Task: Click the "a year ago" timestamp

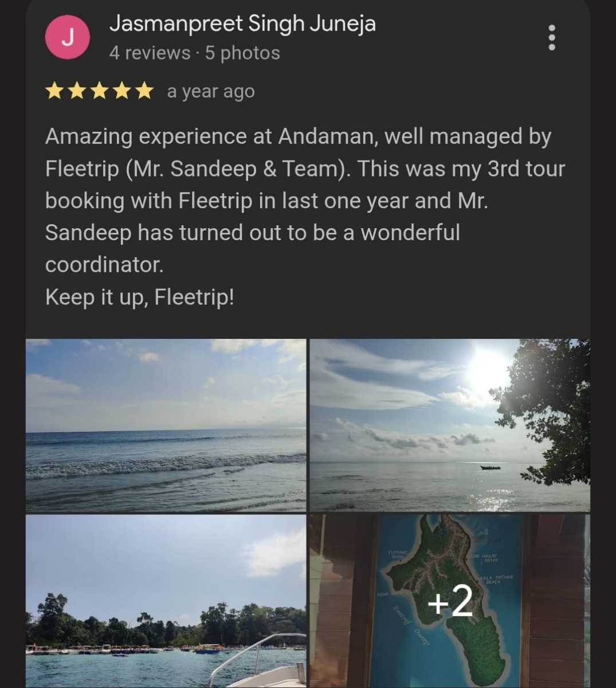Action: tap(211, 91)
